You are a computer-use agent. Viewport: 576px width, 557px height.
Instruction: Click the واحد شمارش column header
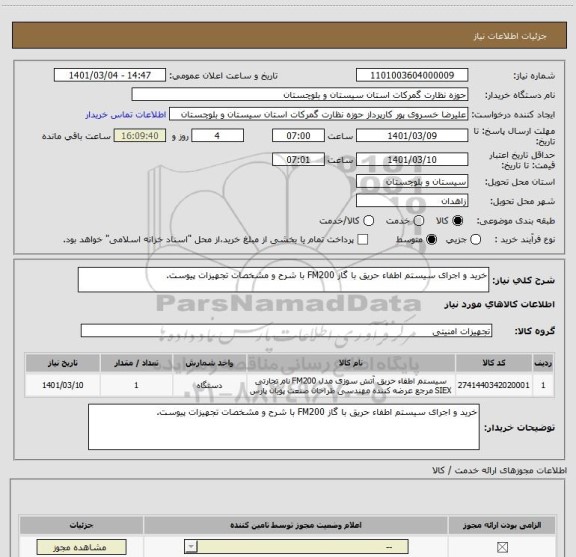tap(209, 363)
